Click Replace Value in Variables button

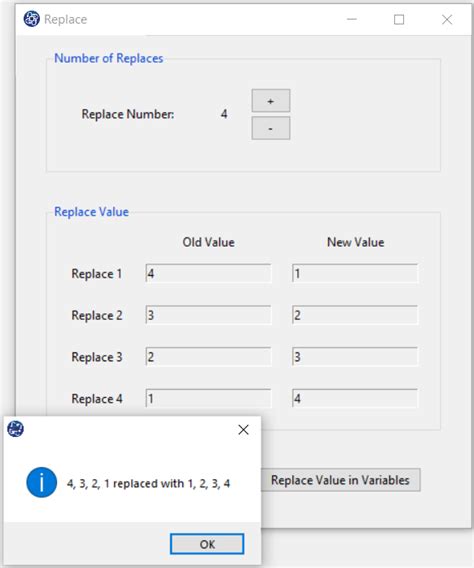coord(340,480)
